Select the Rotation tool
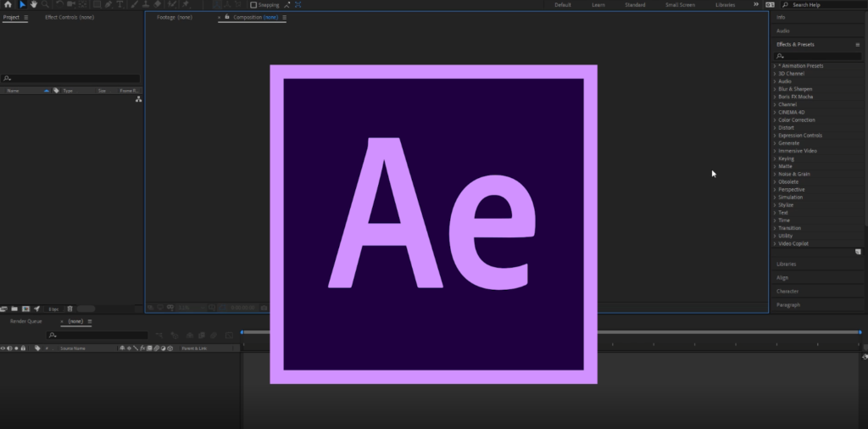Screen dimensions: 868x429 (59, 4)
